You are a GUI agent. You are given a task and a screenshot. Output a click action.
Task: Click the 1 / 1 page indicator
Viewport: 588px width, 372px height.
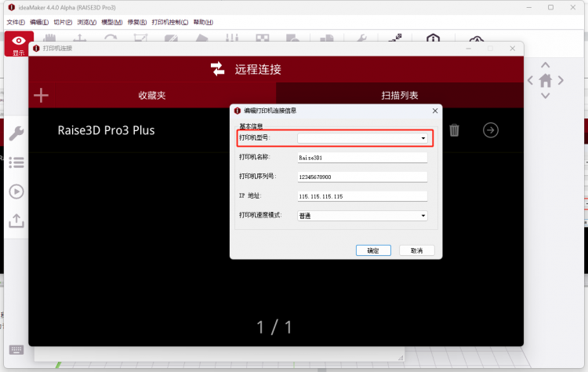274,327
